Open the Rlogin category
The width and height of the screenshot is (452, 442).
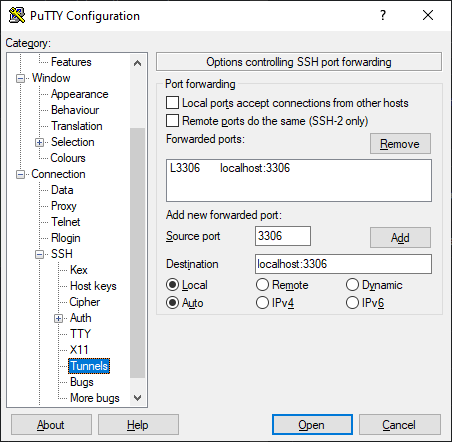click(66, 238)
